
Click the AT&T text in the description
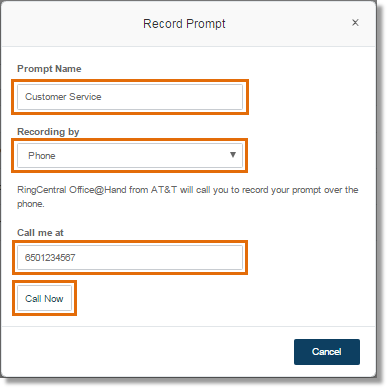[164, 190]
